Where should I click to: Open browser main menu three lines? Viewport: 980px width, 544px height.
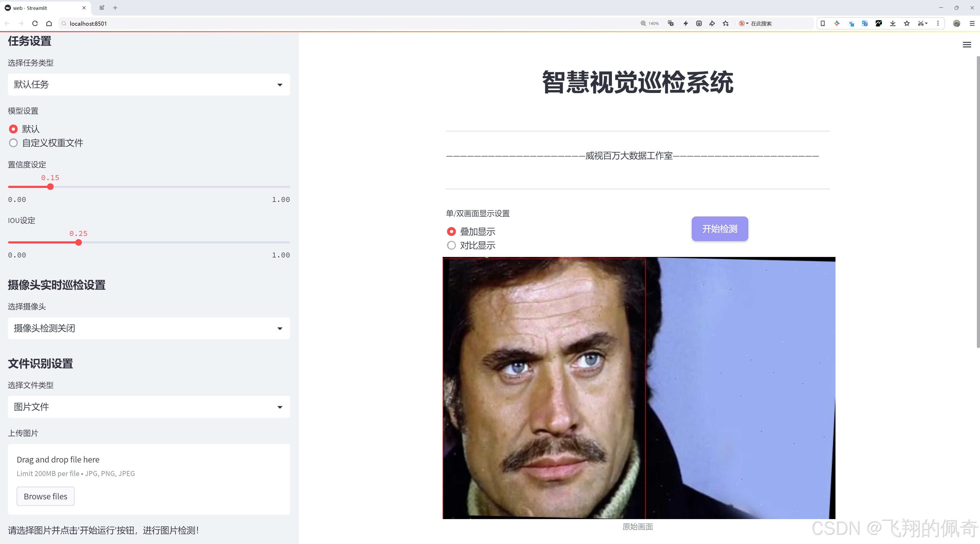coord(972,23)
